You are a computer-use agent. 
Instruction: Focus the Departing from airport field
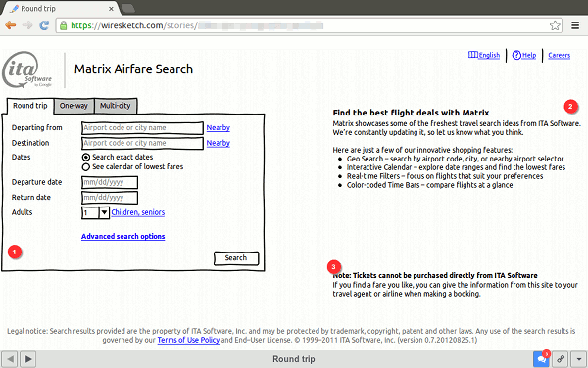142,128
